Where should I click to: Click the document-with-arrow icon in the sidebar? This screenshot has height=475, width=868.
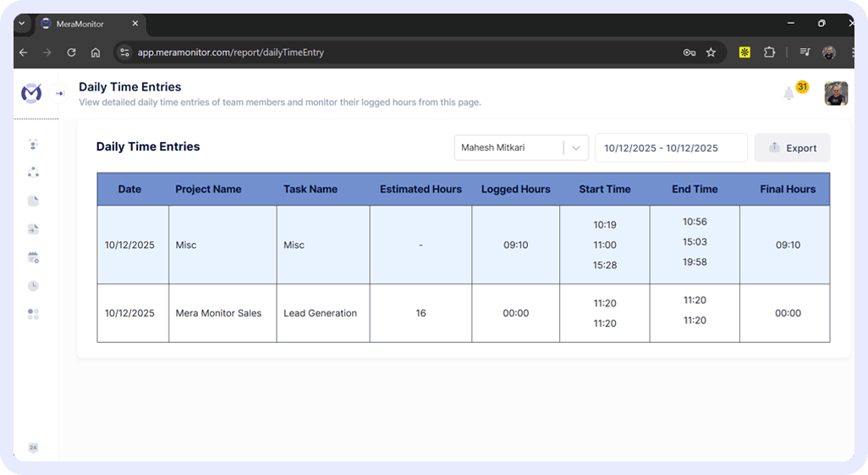33,229
